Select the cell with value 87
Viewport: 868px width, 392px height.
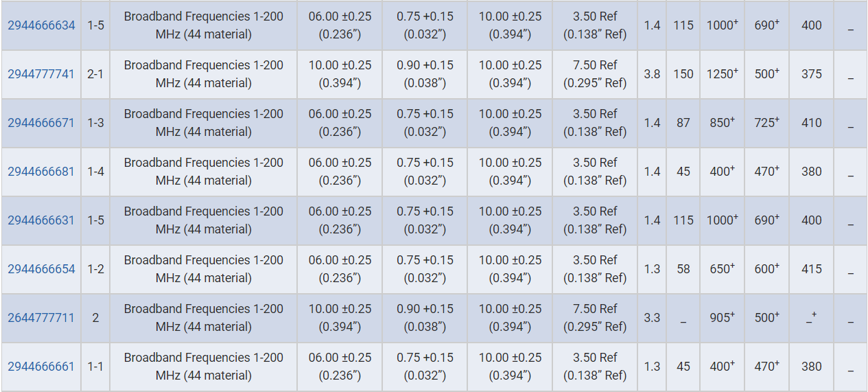683,123
